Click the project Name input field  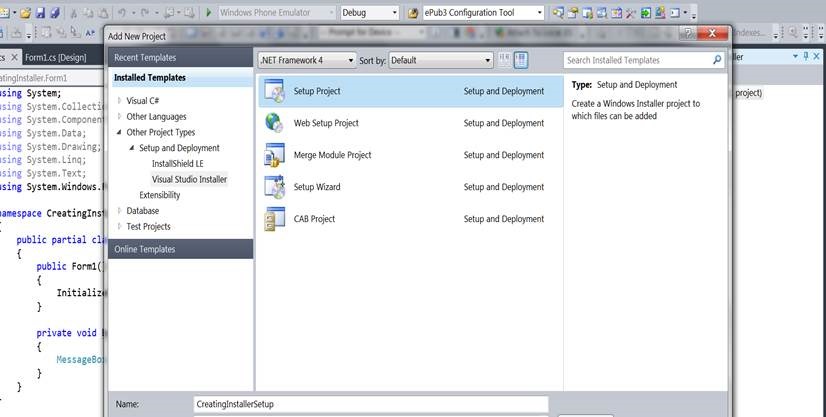pyautogui.click(x=371, y=404)
